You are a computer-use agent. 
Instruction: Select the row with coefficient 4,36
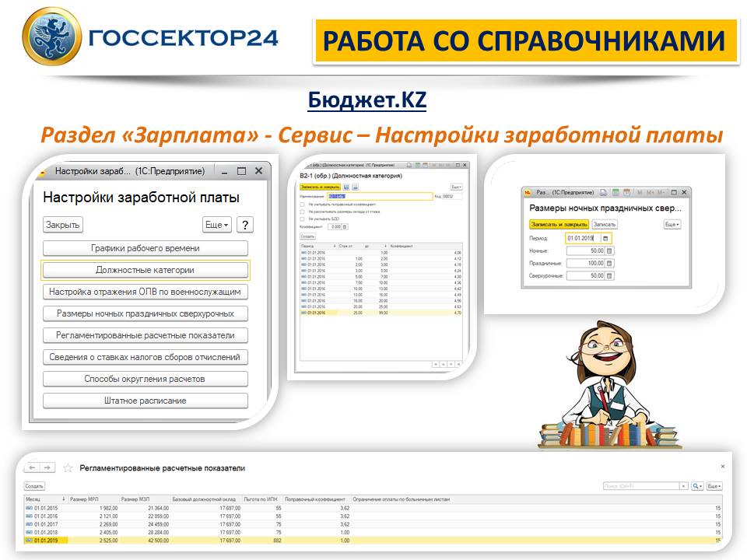pos(381,283)
